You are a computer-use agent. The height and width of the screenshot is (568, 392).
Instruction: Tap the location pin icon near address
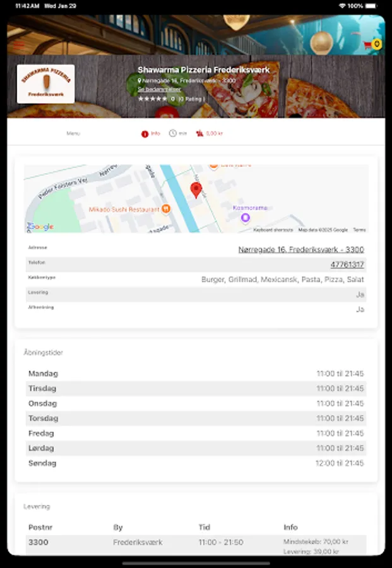[x=140, y=81]
